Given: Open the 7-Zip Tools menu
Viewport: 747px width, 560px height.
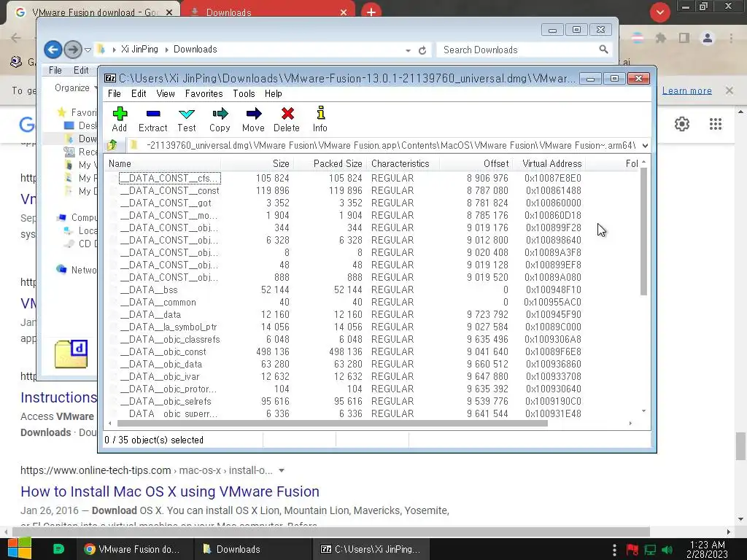Looking at the screenshot, I should tap(244, 93).
